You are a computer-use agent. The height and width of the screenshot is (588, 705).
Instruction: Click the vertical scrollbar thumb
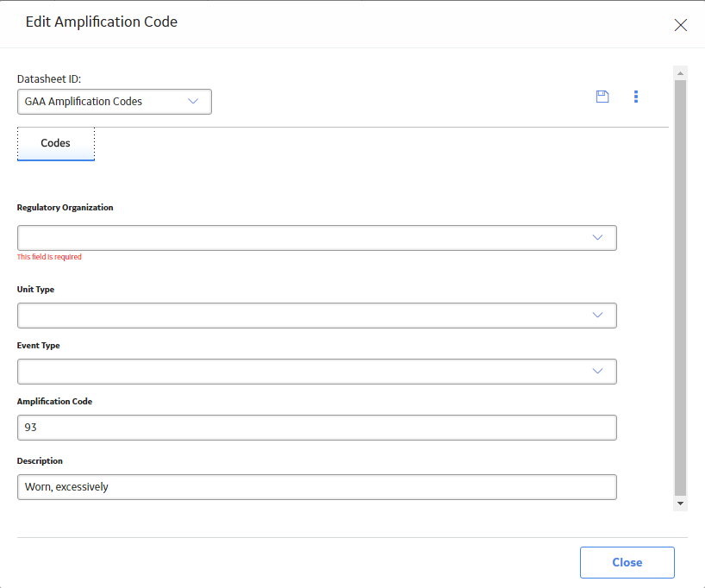[x=680, y=288]
